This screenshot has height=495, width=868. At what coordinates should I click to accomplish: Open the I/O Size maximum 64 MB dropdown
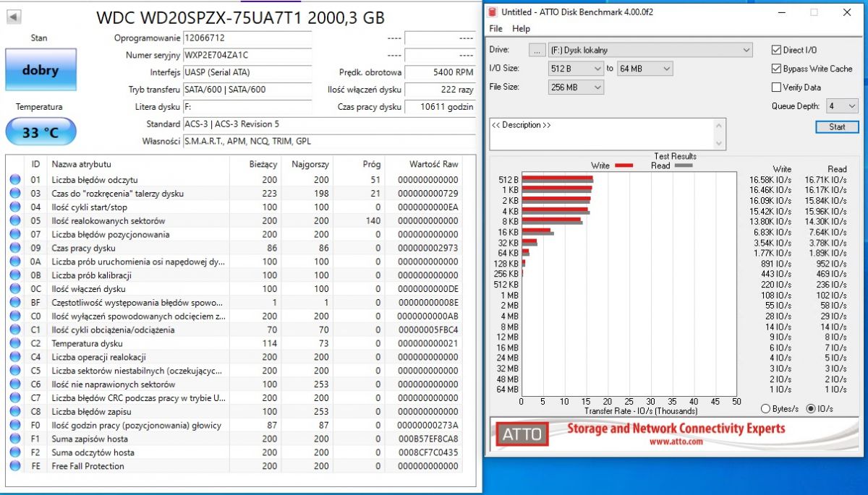pos(645,69)
